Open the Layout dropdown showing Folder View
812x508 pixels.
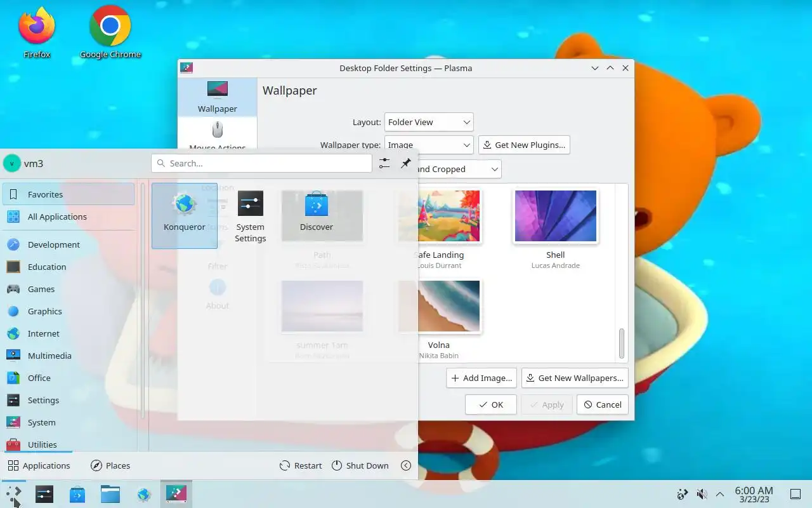click(429, 122)
